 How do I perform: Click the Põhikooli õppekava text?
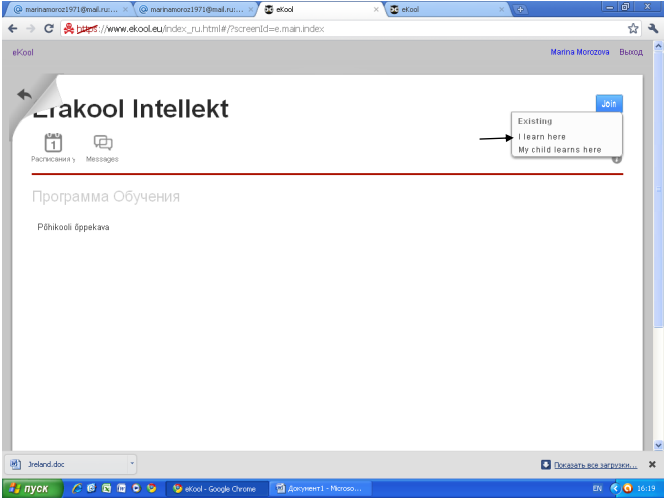73,227
